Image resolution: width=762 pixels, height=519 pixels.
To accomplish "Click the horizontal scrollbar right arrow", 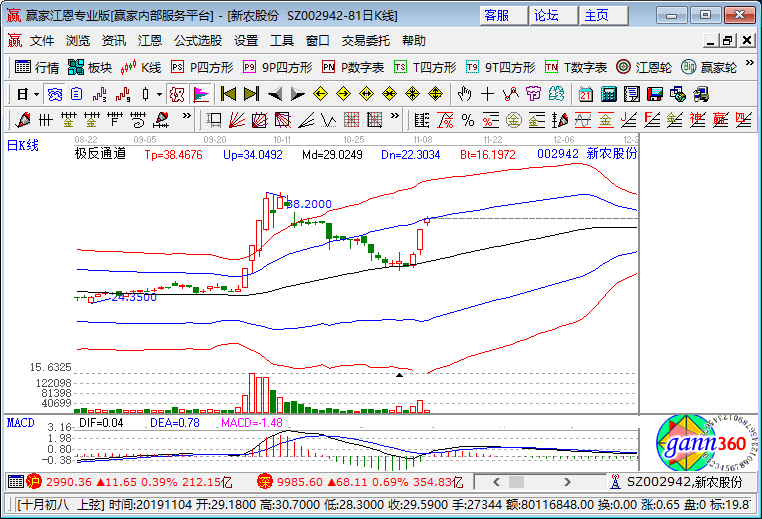I will pyautogui.click(x=567, y=482).
